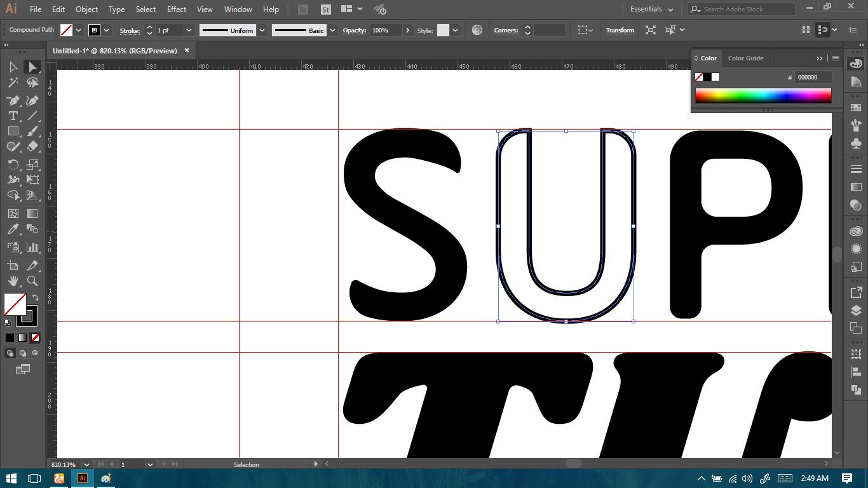The width and height of the screenshot is (868, 488).
Task: Open the Essentials workspace switcher
Action: 652,10
